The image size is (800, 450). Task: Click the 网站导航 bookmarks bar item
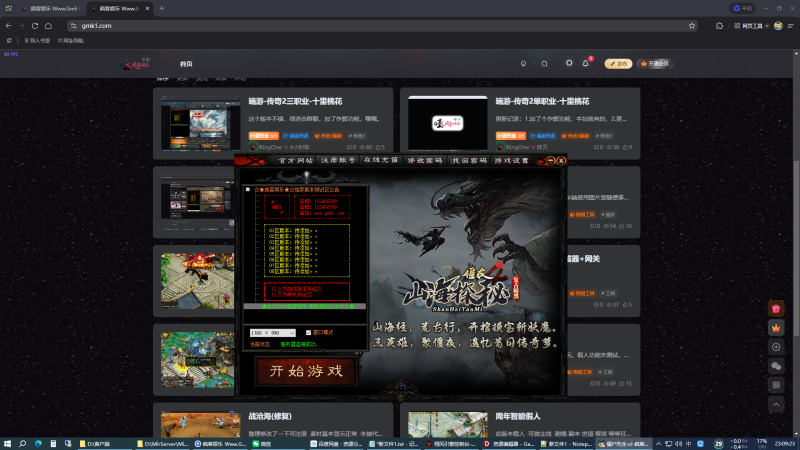pyautogui.click(x=70, y=40)
